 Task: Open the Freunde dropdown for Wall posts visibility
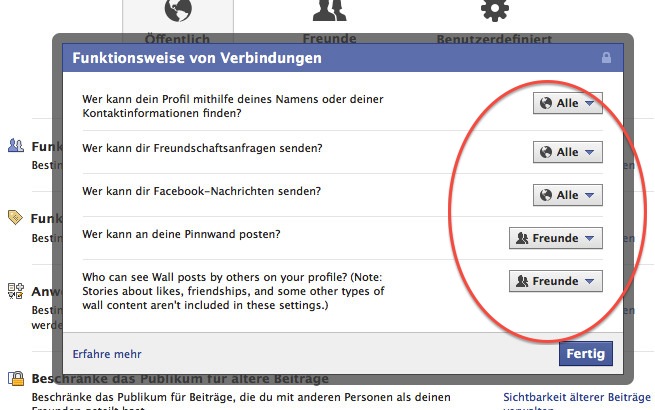pos(556,281)
